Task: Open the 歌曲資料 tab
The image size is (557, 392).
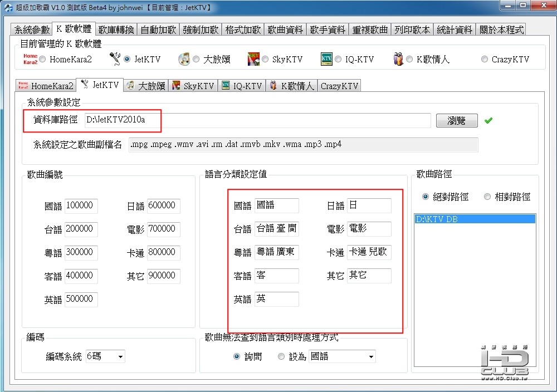Action: (285, 30)
